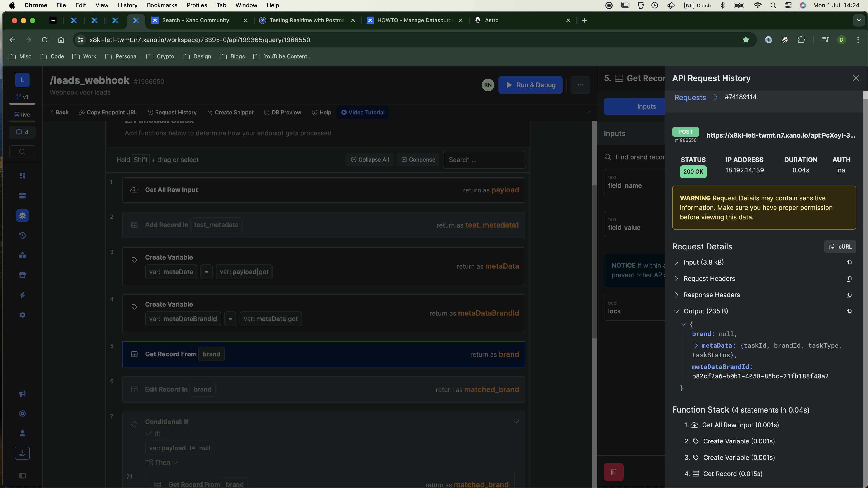868x488 pixels.
Task: Copy the Input section contents
Action: click(x=849, y=263)
